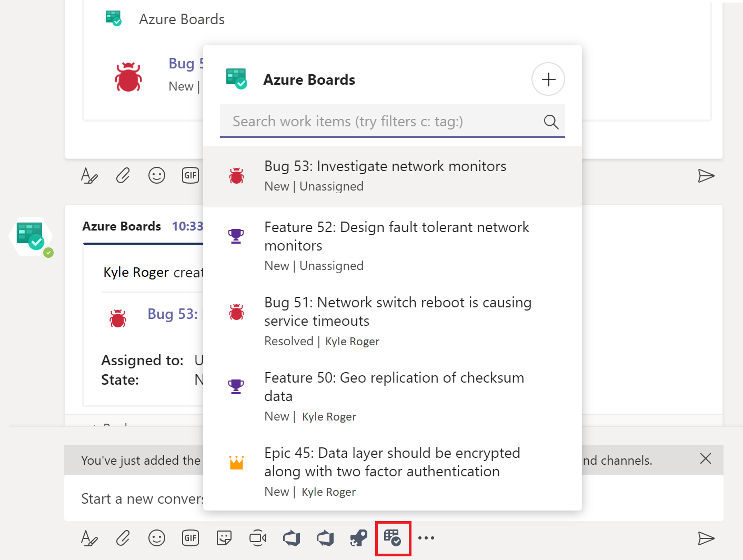Dismiss the 'You've just added' notification banner

[x=706, y=458]
